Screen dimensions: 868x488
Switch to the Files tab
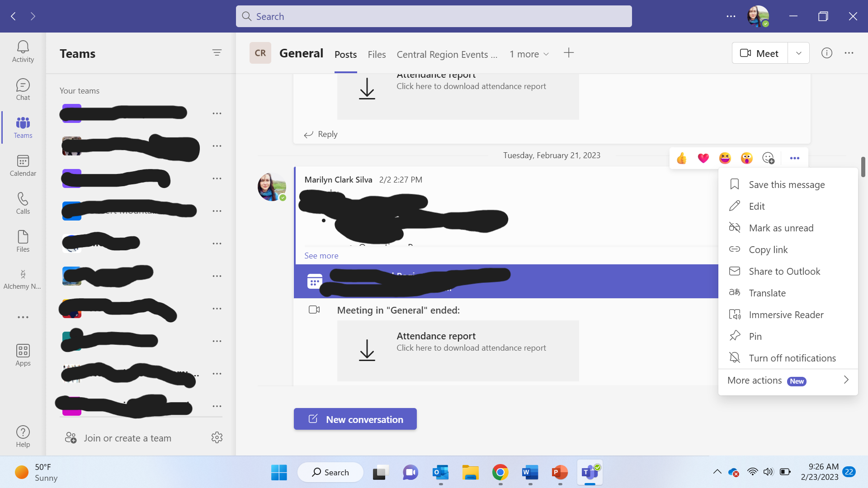click(377, 55)
